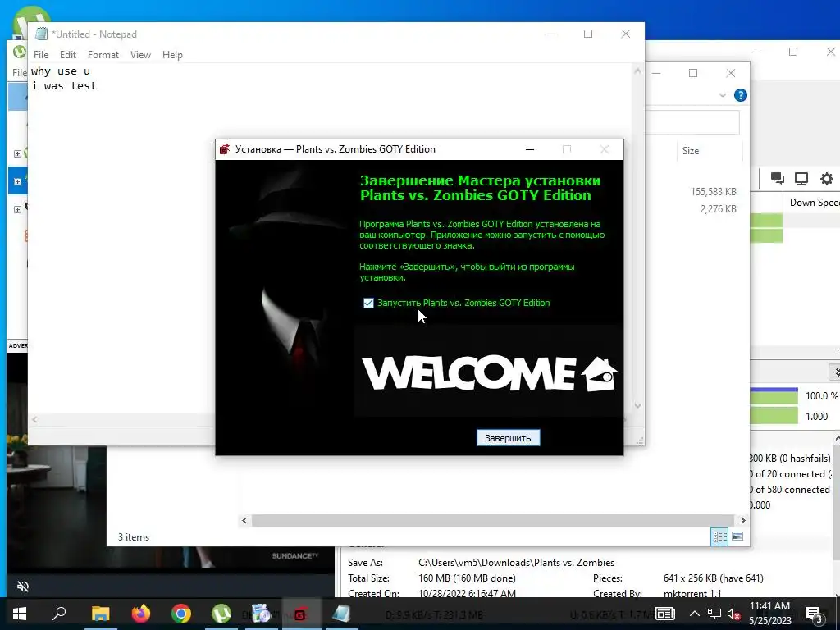The image size is (840, 630).
Task: Click Notepad vertical scrollbar up arrow
Action: pos(637,71)
